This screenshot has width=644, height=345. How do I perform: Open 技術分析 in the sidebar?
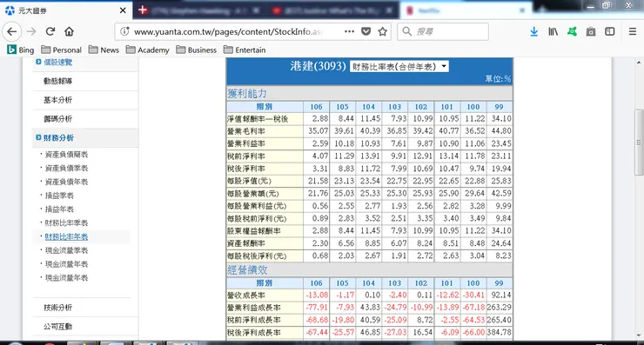[x=58, y=308]
